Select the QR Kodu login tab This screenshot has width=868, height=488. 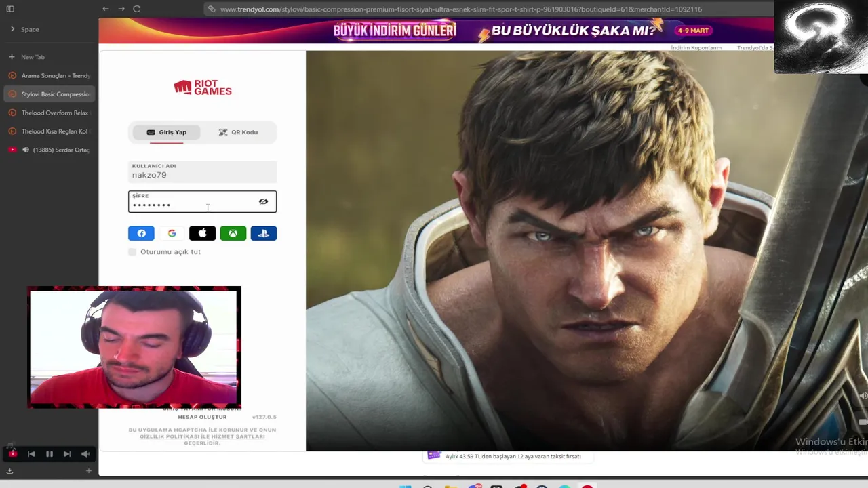click(x=238, y=132)
